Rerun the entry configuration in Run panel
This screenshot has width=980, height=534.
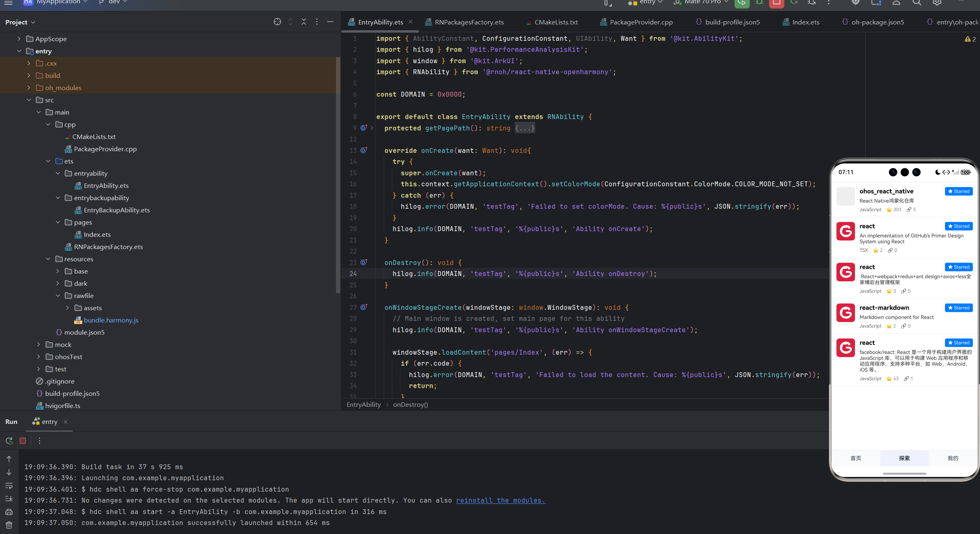click(x=9, y=441)
